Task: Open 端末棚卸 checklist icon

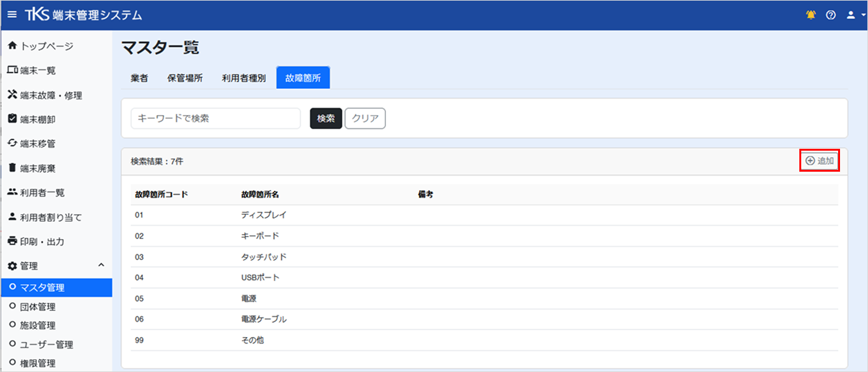Action: coord(12,119)
